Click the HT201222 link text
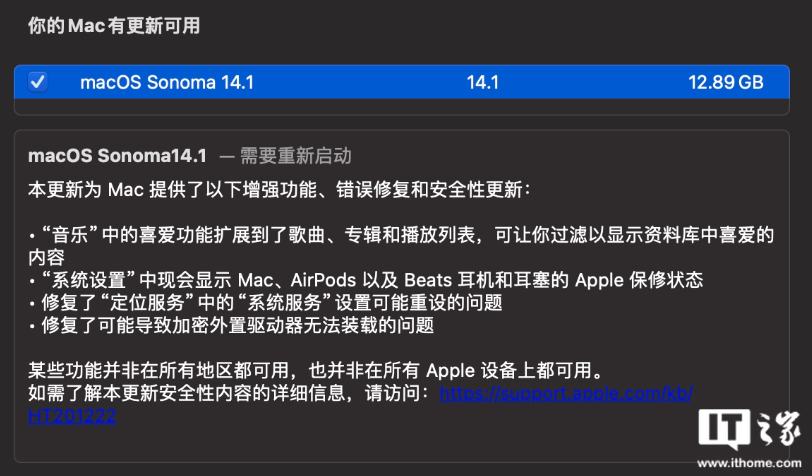Screen dimensions: 812x476 point(72,416)
